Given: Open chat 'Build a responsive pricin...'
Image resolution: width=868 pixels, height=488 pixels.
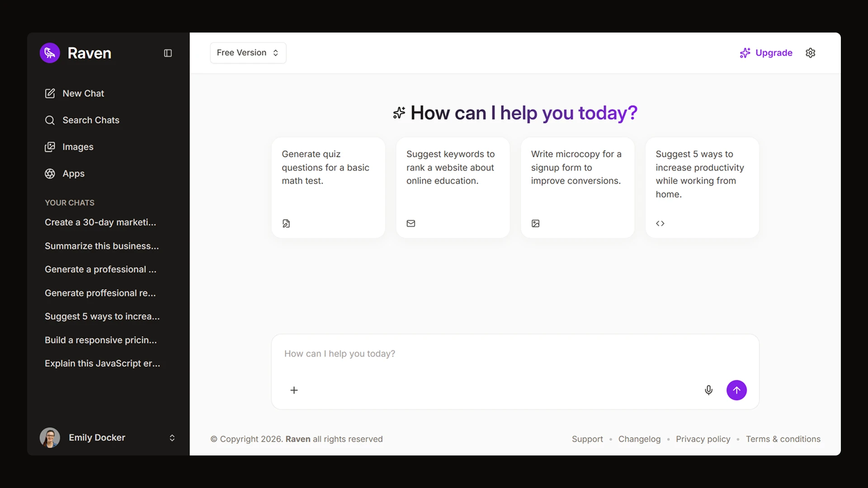Looking at the screenshot, I should (101, 340).
